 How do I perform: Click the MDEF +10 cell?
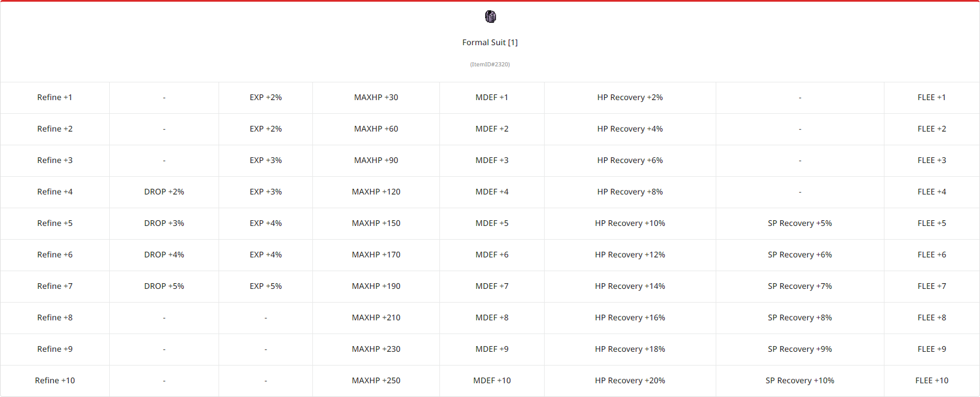(492, 380)
